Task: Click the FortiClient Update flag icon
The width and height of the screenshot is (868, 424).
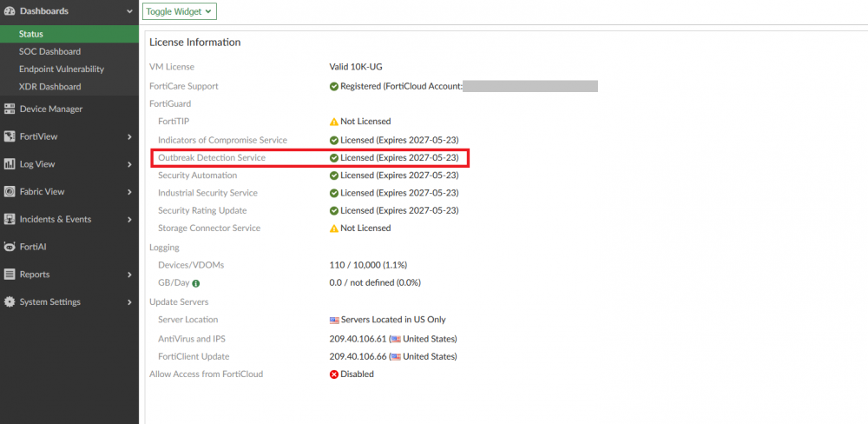Action: tap(395, 357)
